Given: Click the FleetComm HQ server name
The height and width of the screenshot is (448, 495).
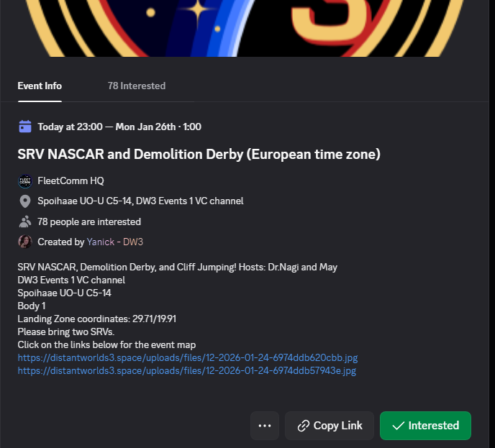Looking at the screenshot, I should click(71, 180).
